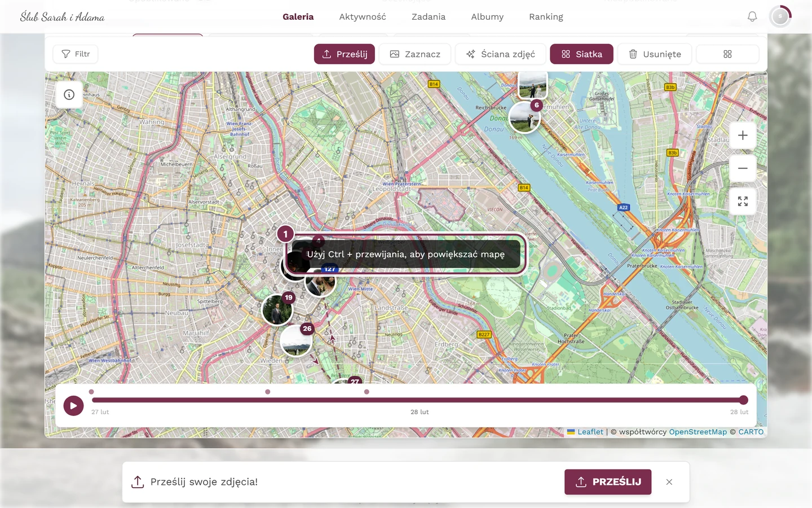This screenshot has height=508, width=812.
Task: Click the map info icon
Action: click(69, 95)
